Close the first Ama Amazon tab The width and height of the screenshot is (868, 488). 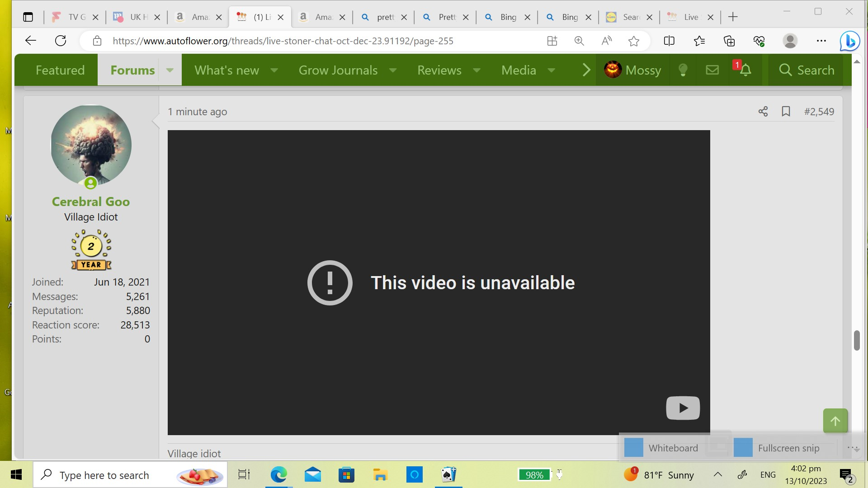click(219, 17)
